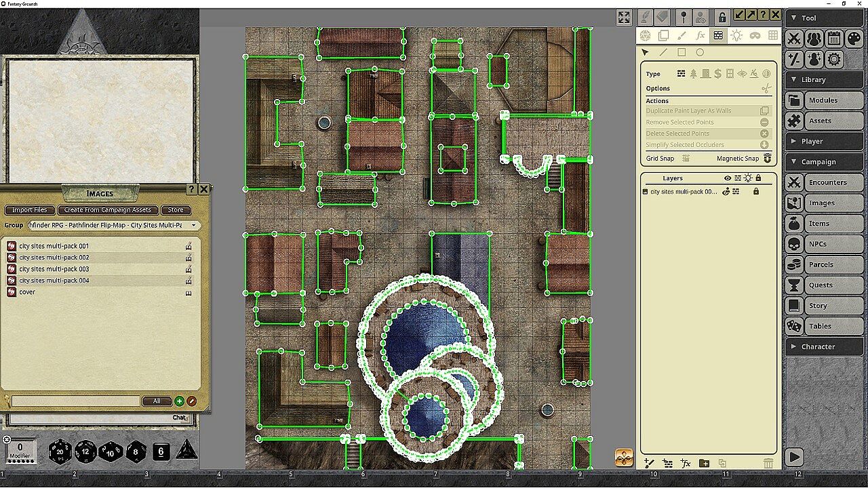The image size is (868, 488).
Task: Choose the dollar secret door type
Action: [717, 74]
